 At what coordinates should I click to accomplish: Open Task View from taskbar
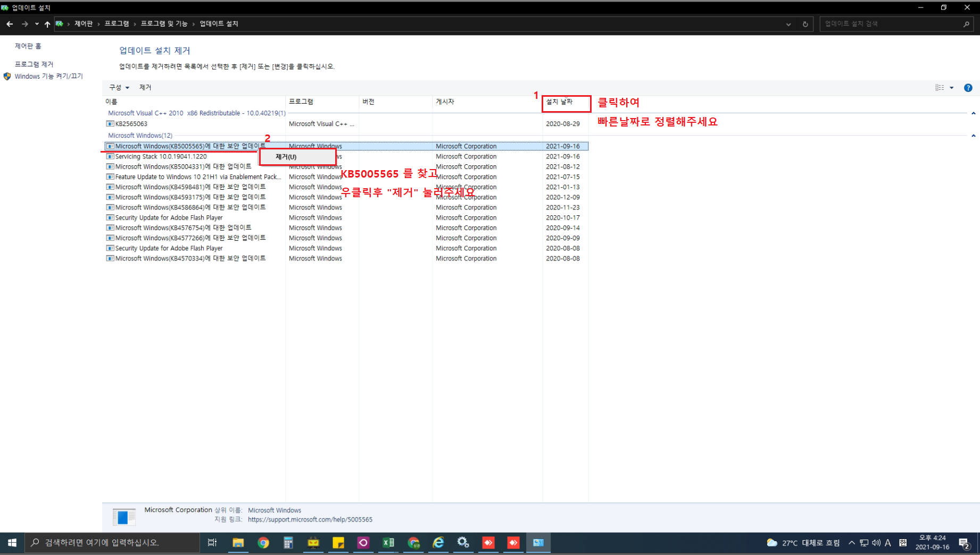212,543
